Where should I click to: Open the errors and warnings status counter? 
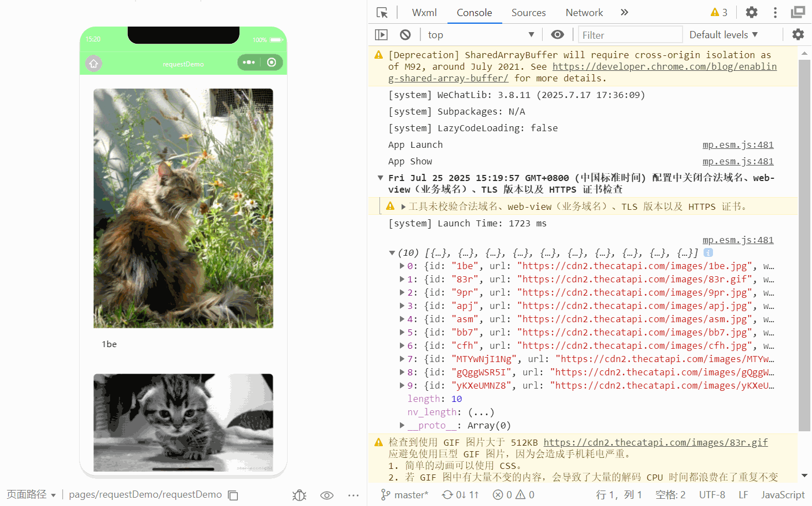tap(514, 494)
